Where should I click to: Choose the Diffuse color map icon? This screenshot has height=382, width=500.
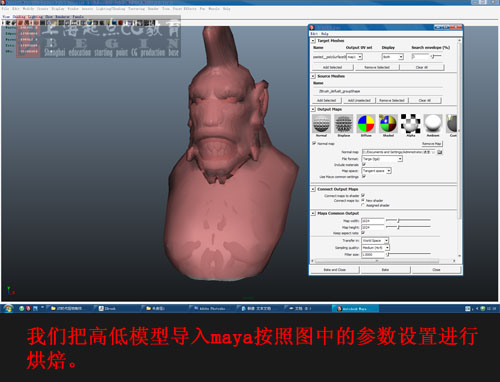click(x=366, y=124)
